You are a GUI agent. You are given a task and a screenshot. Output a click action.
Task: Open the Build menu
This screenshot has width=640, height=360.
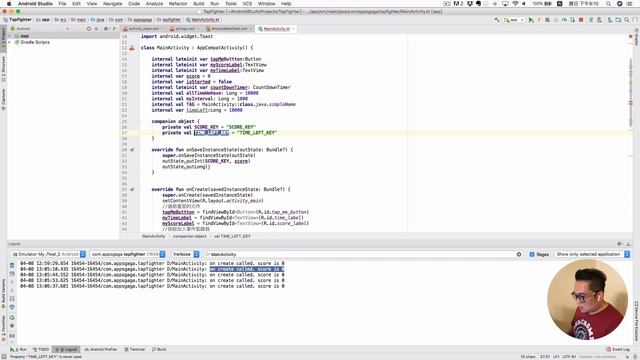click(199, 4)
